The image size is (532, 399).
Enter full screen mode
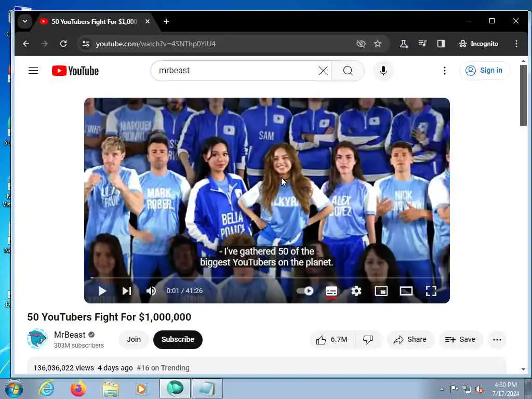[431, 291]
